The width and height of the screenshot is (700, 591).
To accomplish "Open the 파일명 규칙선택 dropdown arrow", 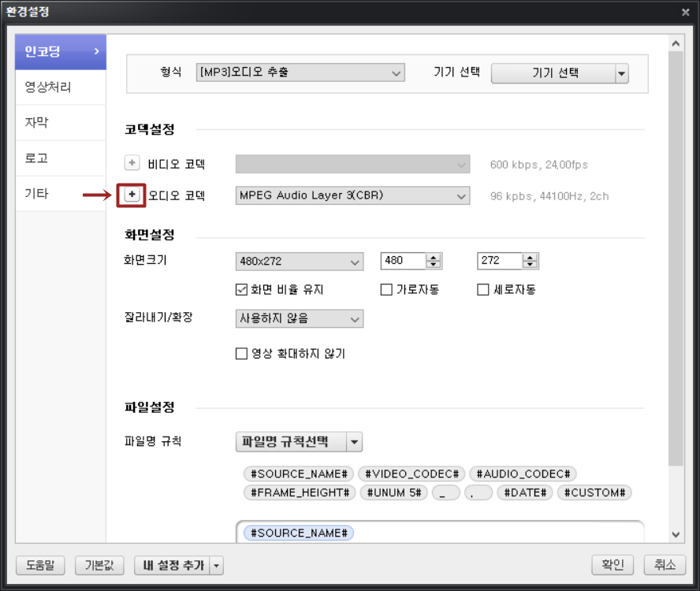I will 355,442.
